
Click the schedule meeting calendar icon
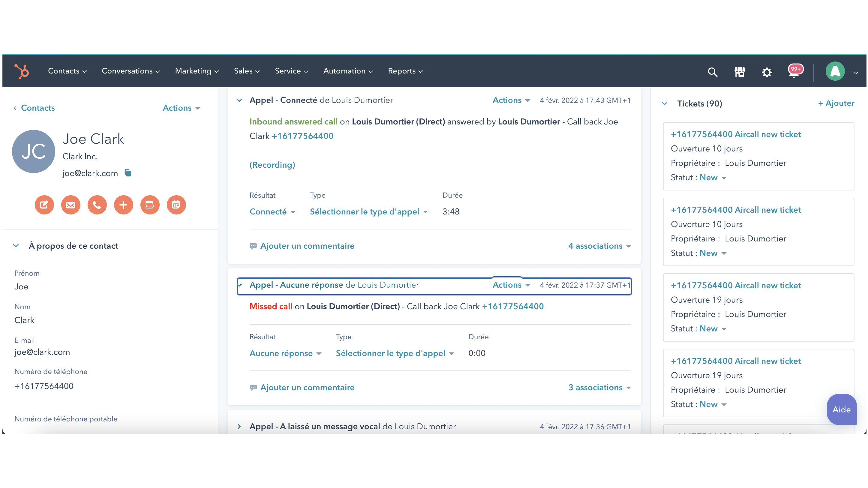pyautogui.click(x=176, y=205)
